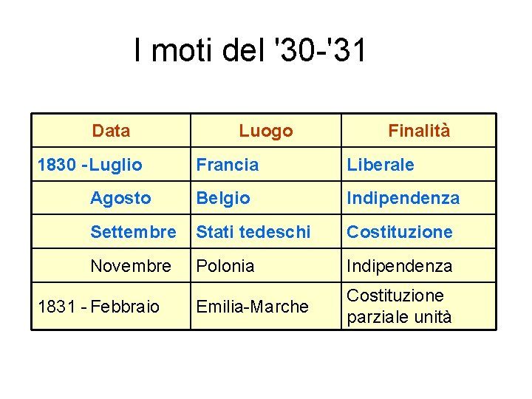Click the Polonia cell
Screen dimensions: 532x399
pos(225,265)
